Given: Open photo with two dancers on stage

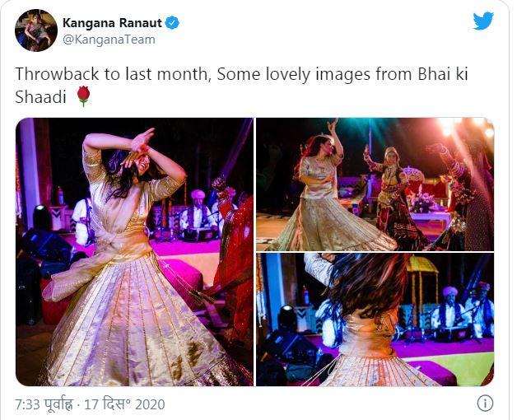Looking at the screenshot, I should 375,184.
